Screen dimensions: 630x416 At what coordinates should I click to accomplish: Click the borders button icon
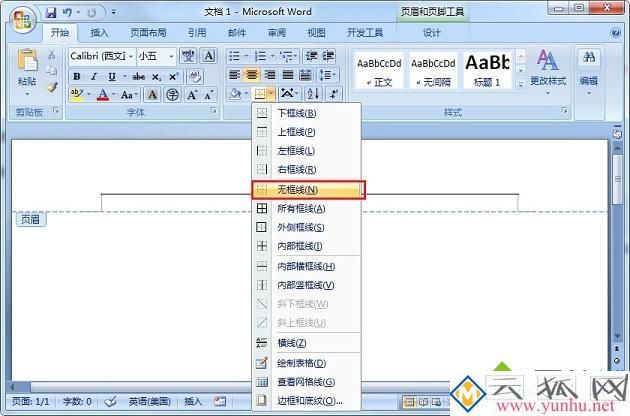click(x=260, y=94)
